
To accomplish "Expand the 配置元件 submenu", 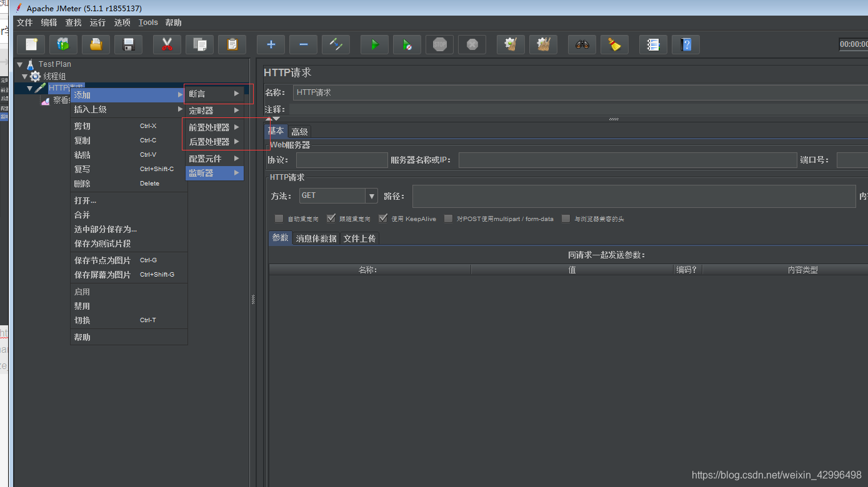I will tap(214, 159).
